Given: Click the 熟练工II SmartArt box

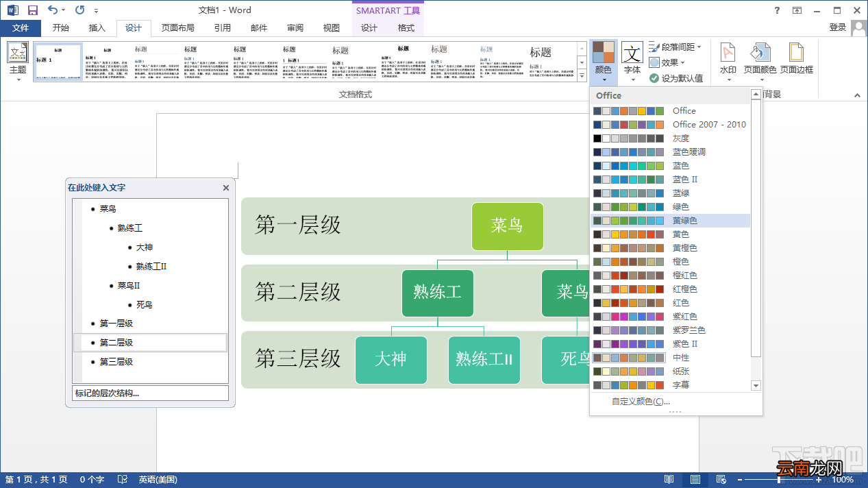Looking at the screenshot, I should point(484,360).
